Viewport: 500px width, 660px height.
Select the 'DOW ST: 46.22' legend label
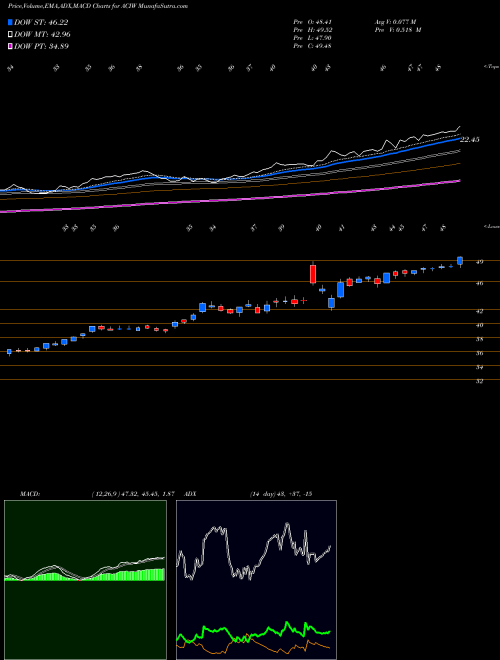[41, 22]
